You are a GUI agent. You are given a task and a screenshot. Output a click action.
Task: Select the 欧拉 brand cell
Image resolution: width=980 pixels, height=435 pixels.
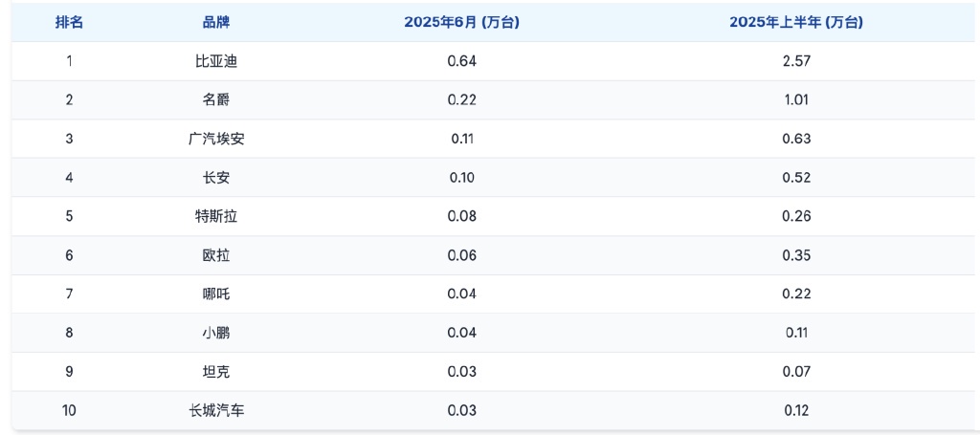click(216, 255)
